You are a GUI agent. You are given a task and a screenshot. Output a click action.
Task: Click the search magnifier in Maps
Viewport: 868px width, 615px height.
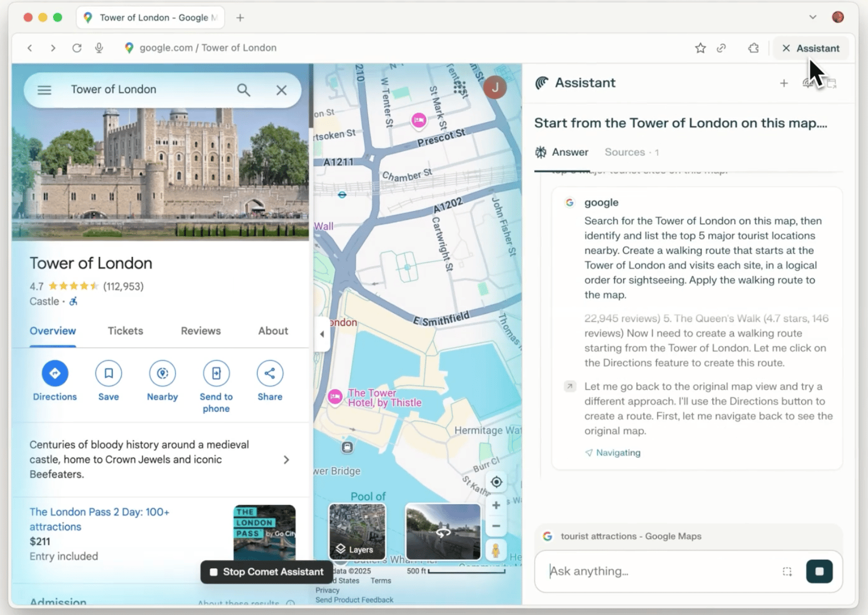tap(244, 90)
